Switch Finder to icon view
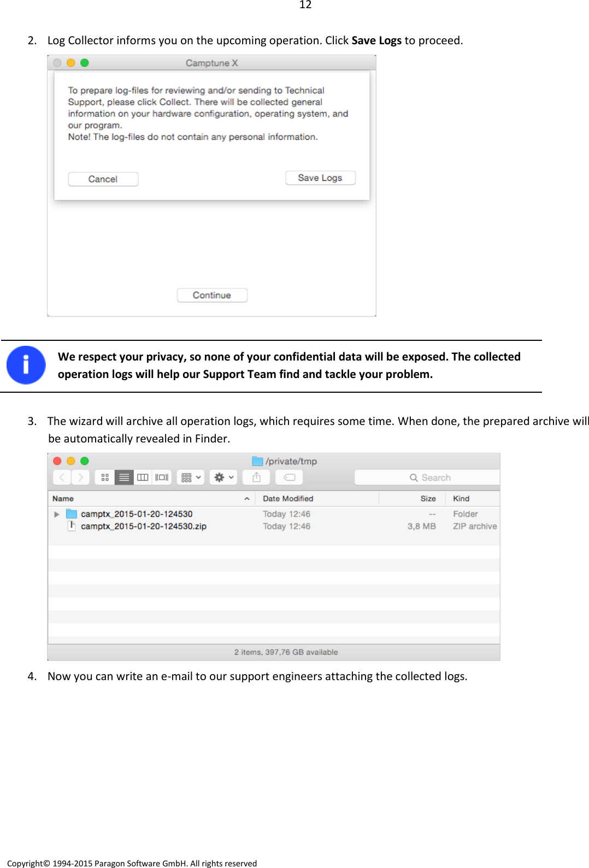The width and height of the screenshot is (589, 868). 105,477
